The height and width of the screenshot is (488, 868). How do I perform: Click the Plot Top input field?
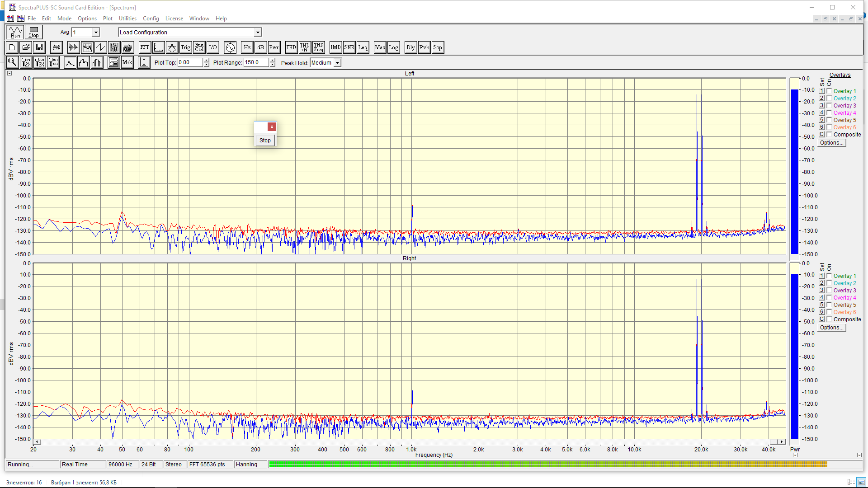190,63
